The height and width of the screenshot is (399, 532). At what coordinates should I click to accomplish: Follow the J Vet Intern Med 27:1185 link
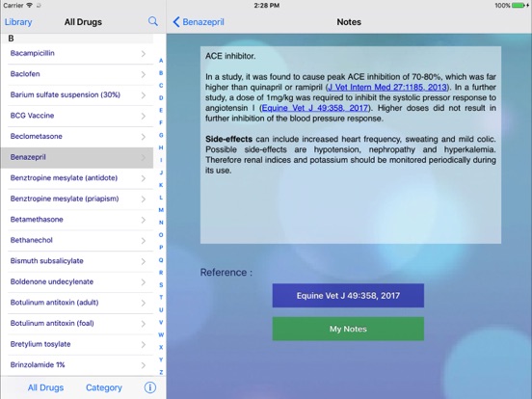coord(387,87)
